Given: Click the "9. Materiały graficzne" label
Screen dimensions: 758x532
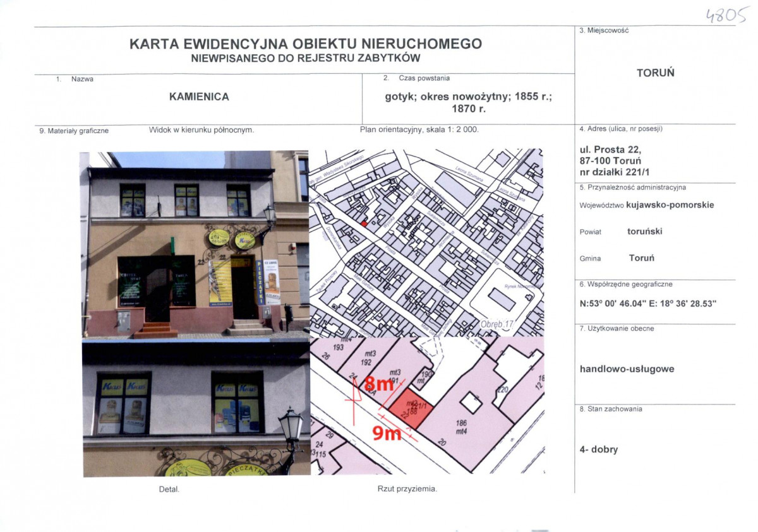Looking at the screenshot, I should [x=74, y=131].
